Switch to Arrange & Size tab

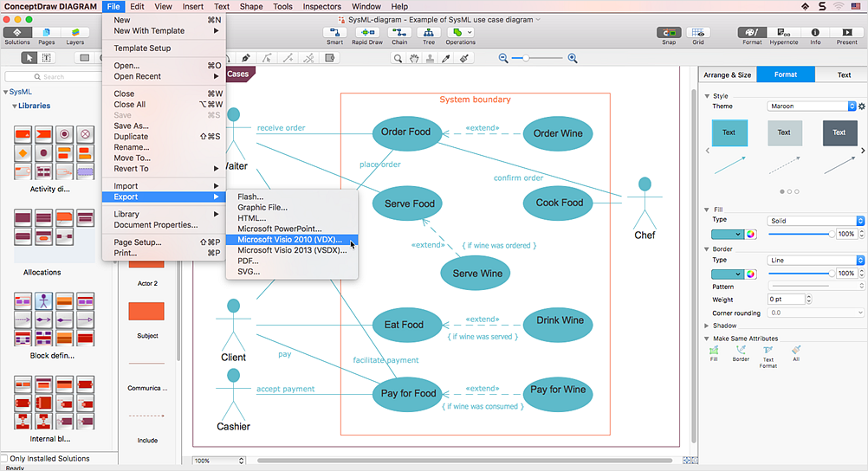[727, 75]
